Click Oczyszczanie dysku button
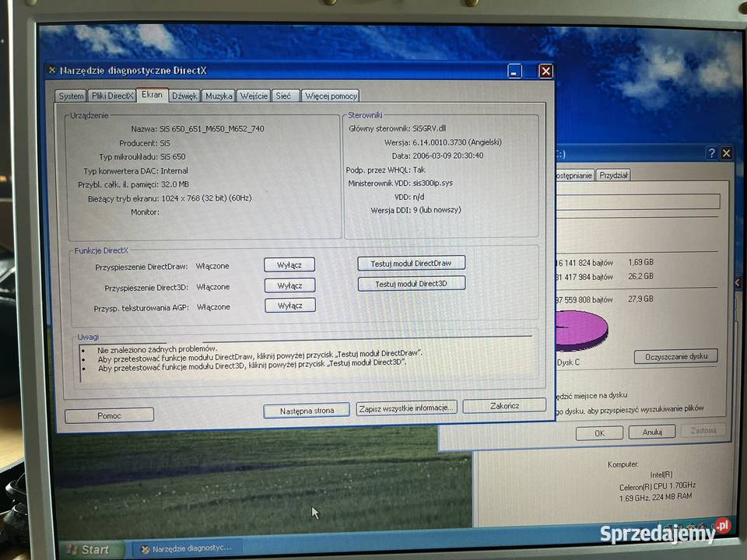The width and height of the screenshot is (747, 560). tap(676, 356)
